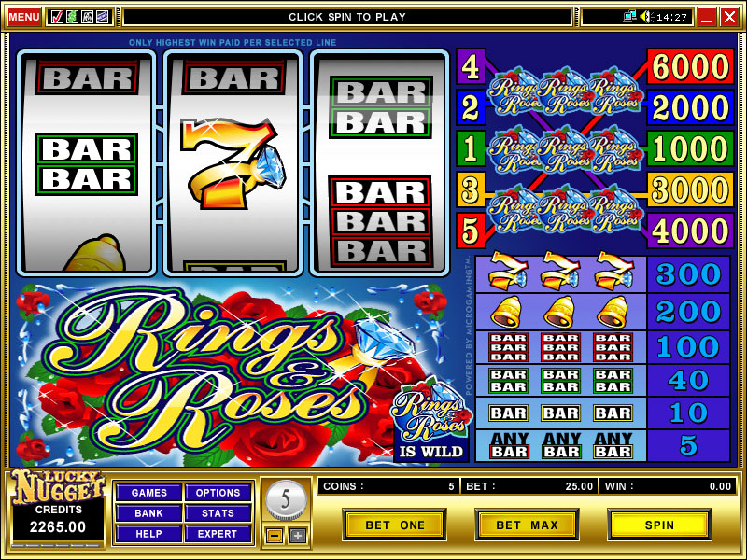The width and height of the screenshot is (747, 560).
Task: Click the yellow SPIN button
Action: (x=659, y=525)
